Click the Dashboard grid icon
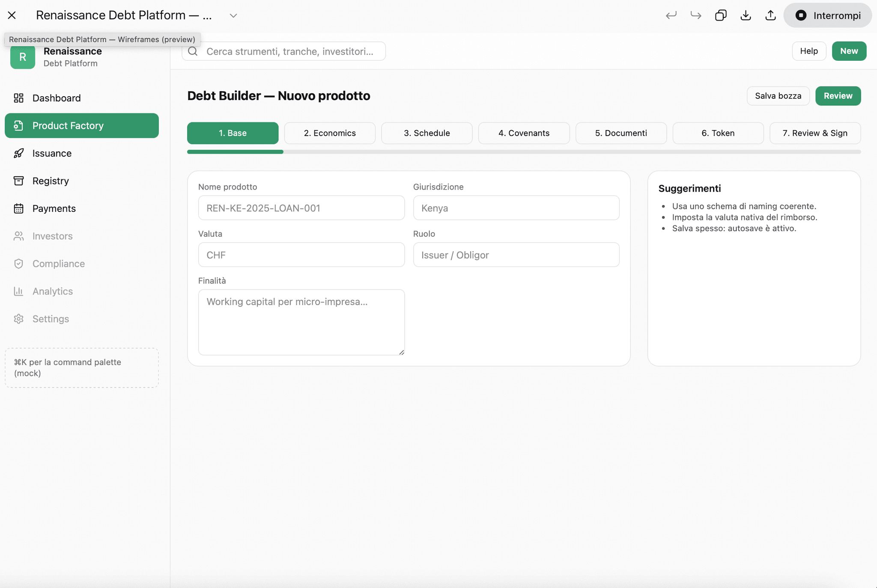The width and height of the screenshot is (877, 588). click(x=18, y=98)
